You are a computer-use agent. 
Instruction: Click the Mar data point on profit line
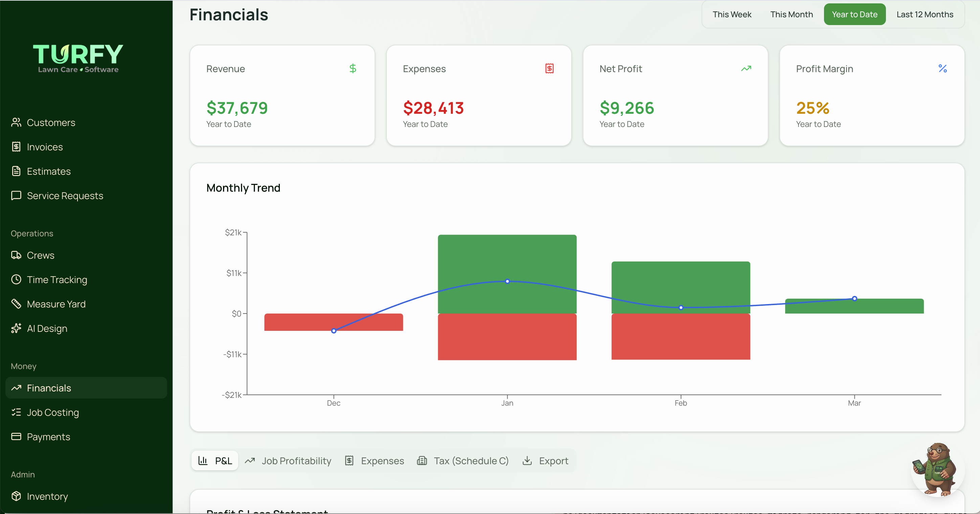coord(854,299)
